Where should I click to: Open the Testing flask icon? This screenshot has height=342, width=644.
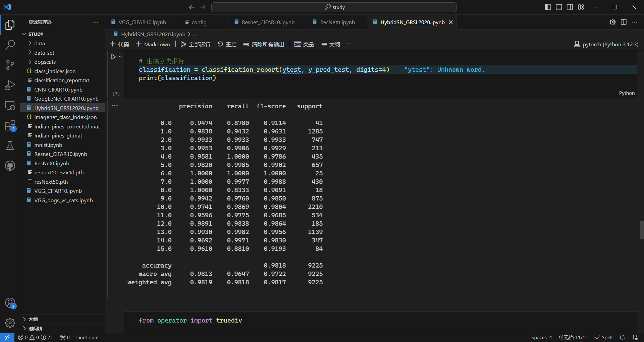pyautogui.click(x=10, y=146)
